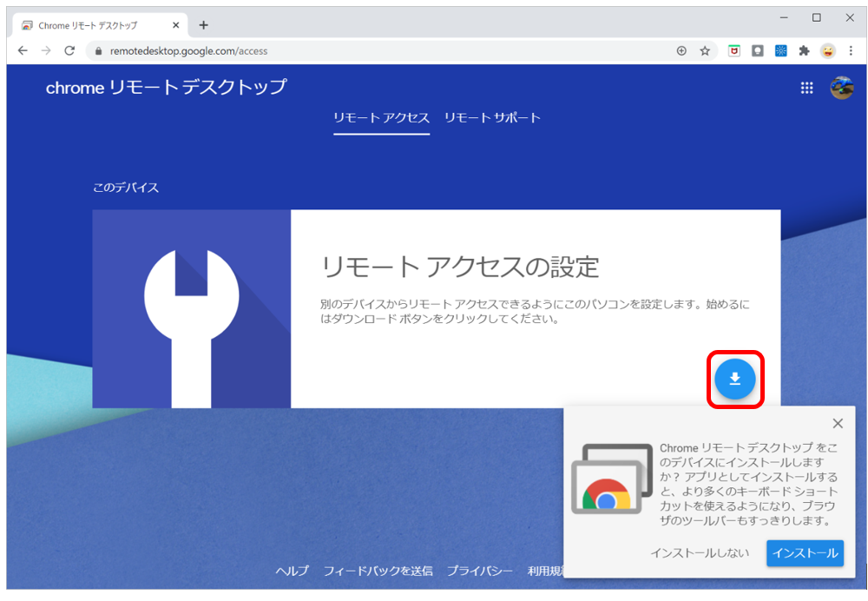The height and width of the screenshot is (601, 868).
Task: Open the Chrome profile emoji avatar
Action: point(827,51)
